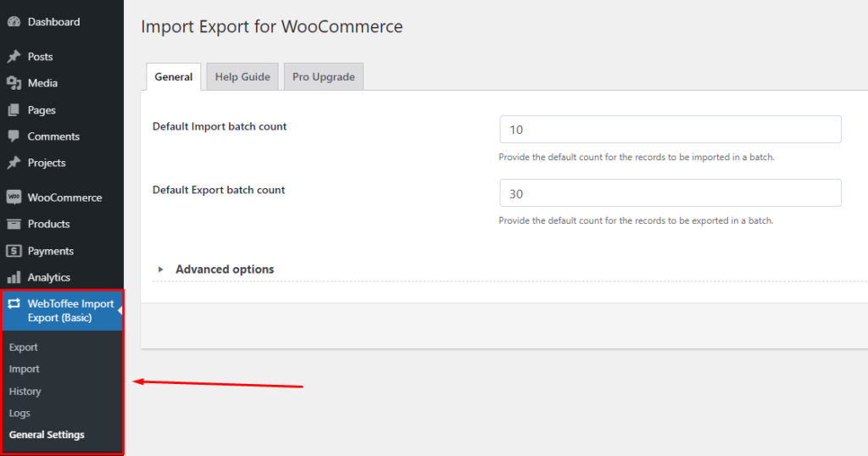Select WebToffee Import Export (Basic) menu
Viewport: 868px width, 456px height.
(61, 310)
